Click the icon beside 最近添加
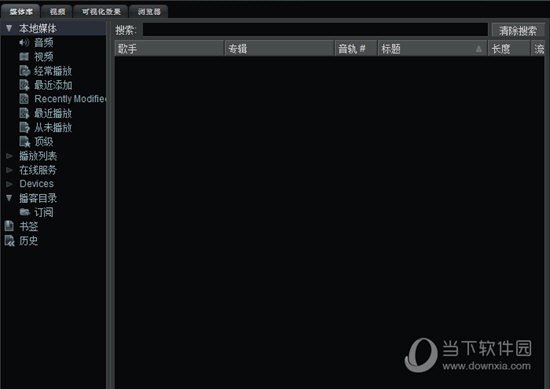Screen dimensions: 550x389 click(24, 85)
